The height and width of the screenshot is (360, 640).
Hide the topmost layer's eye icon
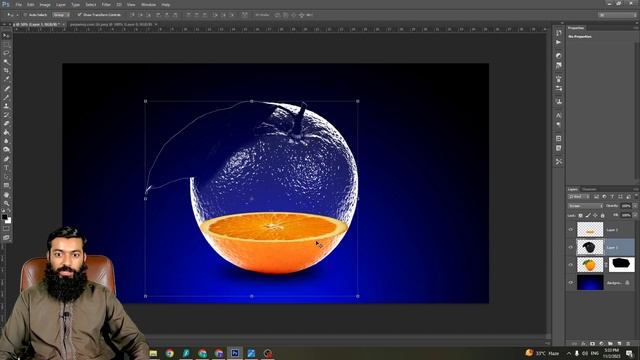pos(571,230)
